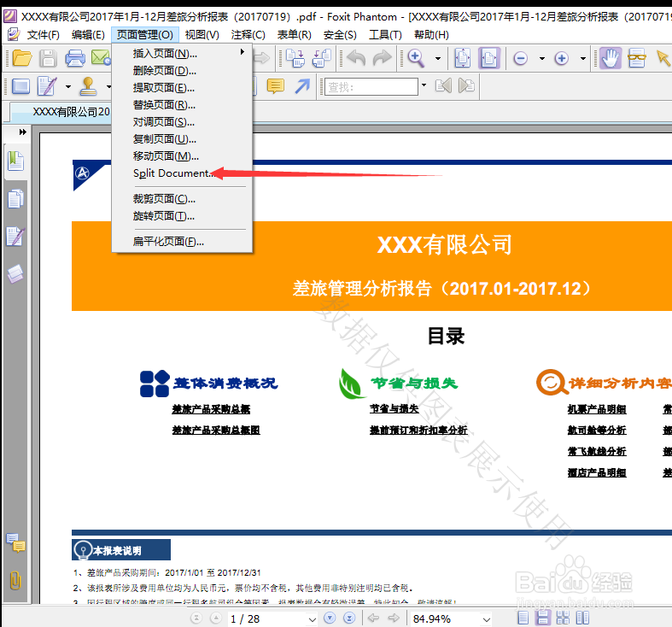The width and height of the screenshot is (672, 627).
Task: Click the Zoom Out minus icon
Action: [x=520, y=58]
